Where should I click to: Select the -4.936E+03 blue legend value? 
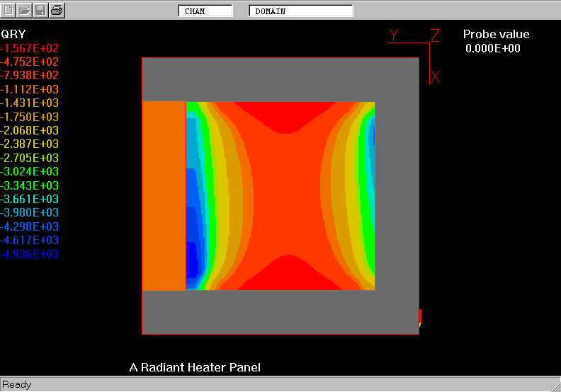pyautogui.click(x=30, y=255)
